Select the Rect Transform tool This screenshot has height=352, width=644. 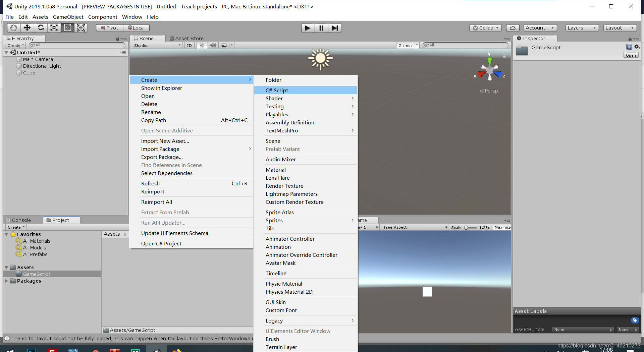tap(67, 28)
